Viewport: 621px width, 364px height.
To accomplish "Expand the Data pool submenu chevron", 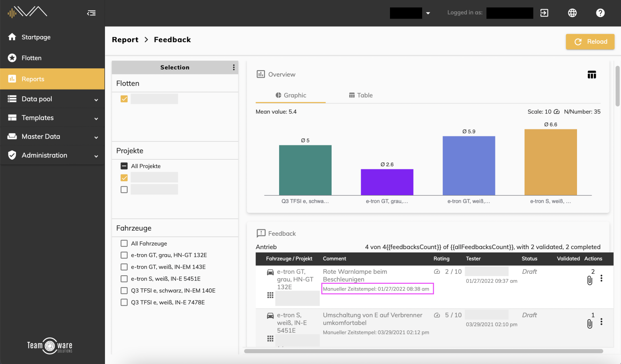I will tap(96, 100).
